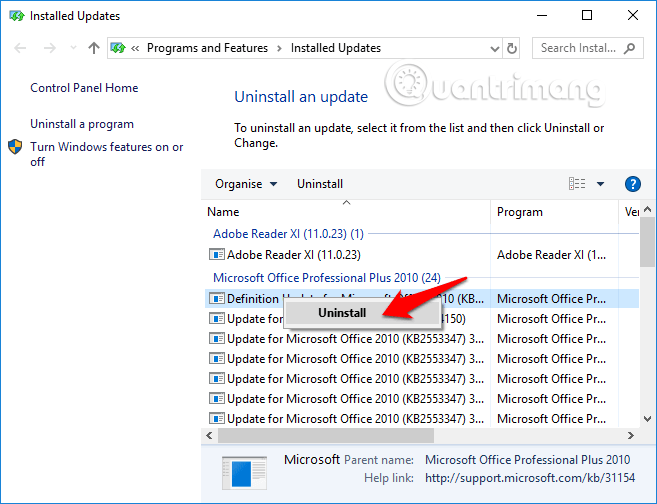
Task: Click icon of Definition Update row
Action: pos(217,299)
